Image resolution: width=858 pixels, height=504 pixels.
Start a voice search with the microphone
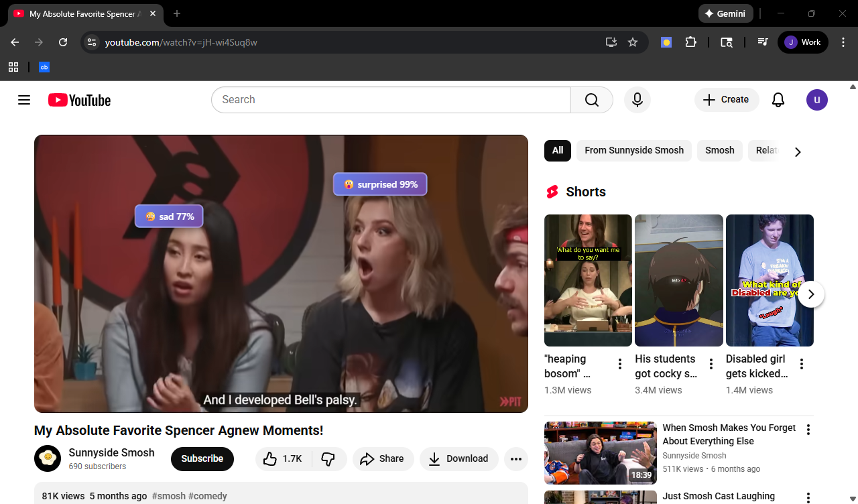637,99
